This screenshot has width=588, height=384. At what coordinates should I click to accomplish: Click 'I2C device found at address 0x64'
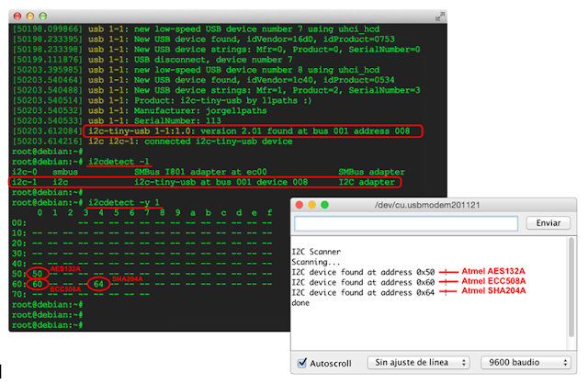coord(363,292)
